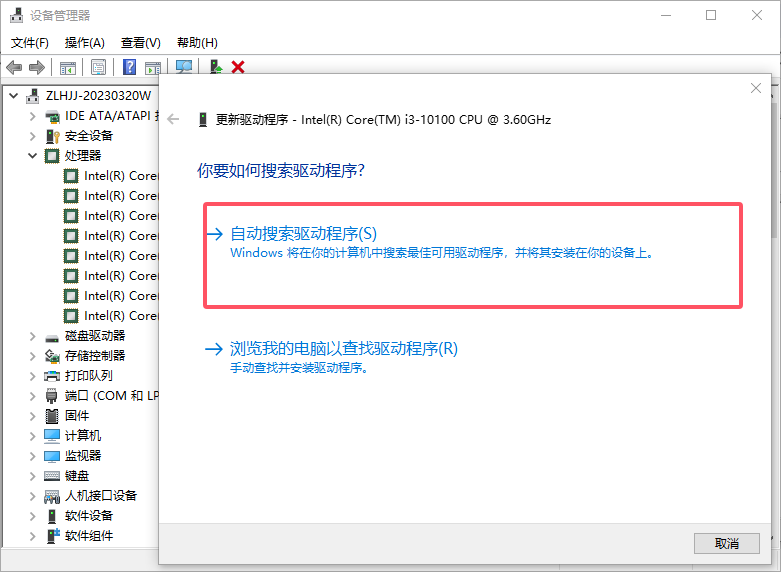Image resolution: width=781 pixels, height=572 pixels.
Task: Open the 操作(A) menu
Action: (x=85, y=43)
